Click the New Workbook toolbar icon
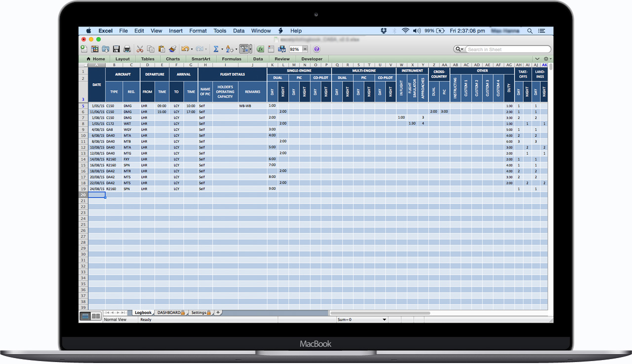The image size is (632, 364). pos(83,49)
